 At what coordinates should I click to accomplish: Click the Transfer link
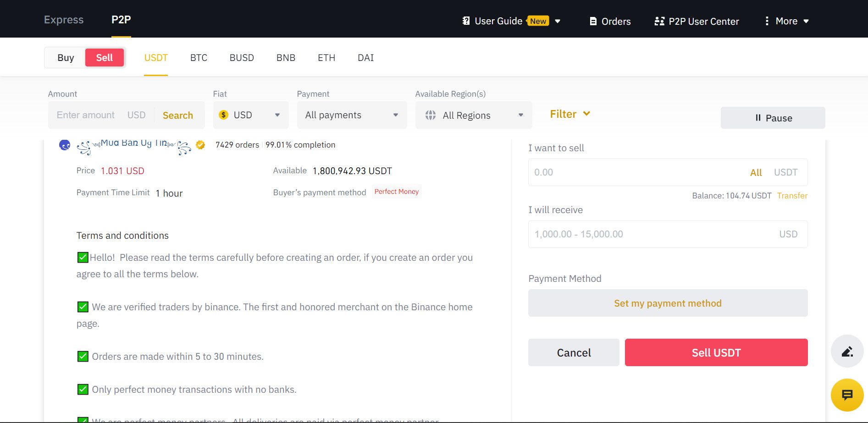(792, 196)
